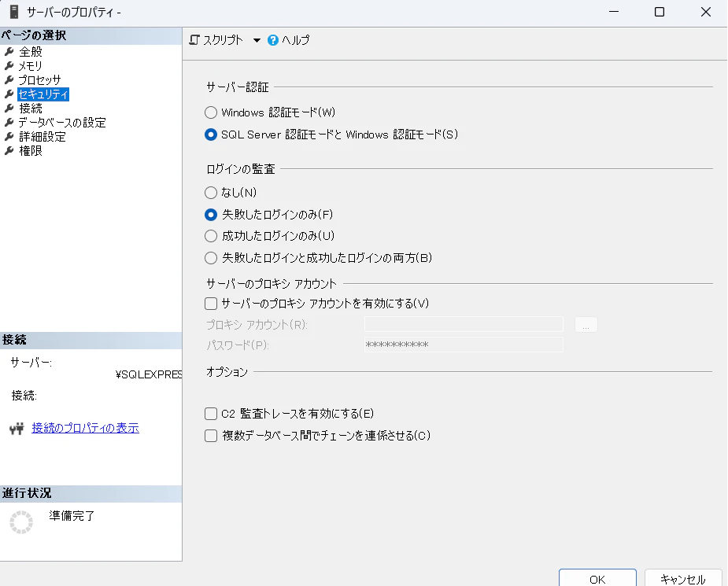Open the スクリプト dropdown arrow
Viewport: 728px width, 586px height.
[x=257, y=40]
